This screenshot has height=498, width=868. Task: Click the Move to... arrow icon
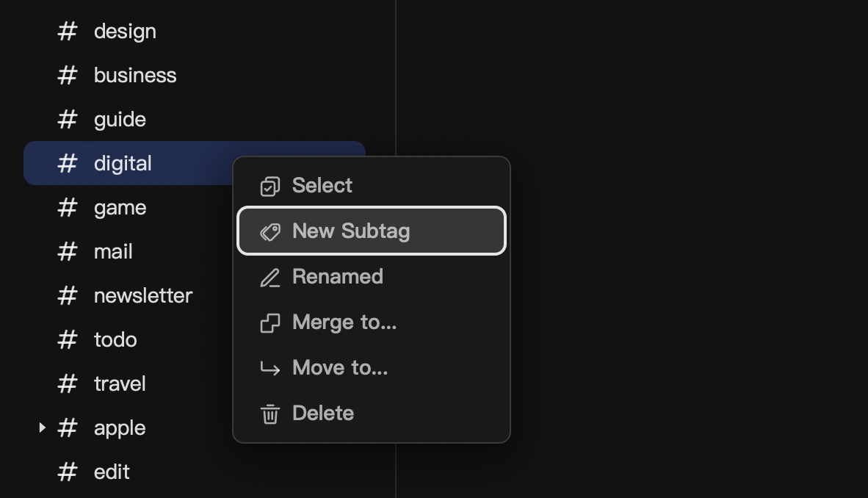[270, 368]
